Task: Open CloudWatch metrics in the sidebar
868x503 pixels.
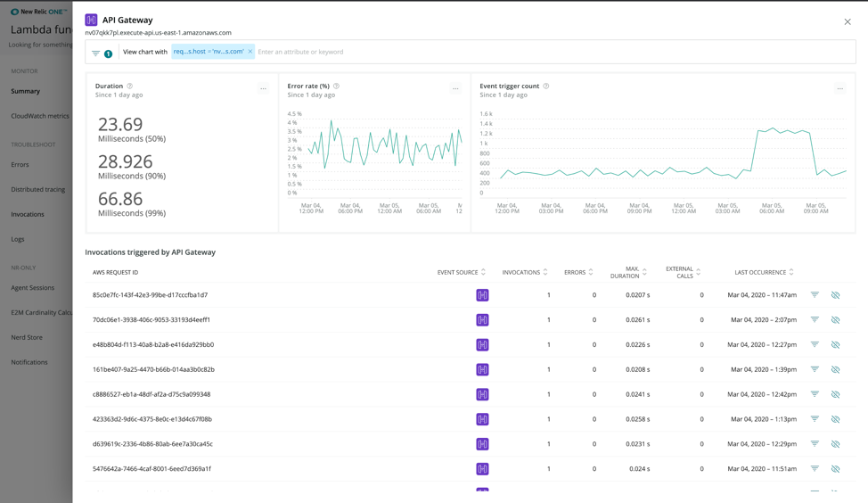Action: tap(40, 116)
